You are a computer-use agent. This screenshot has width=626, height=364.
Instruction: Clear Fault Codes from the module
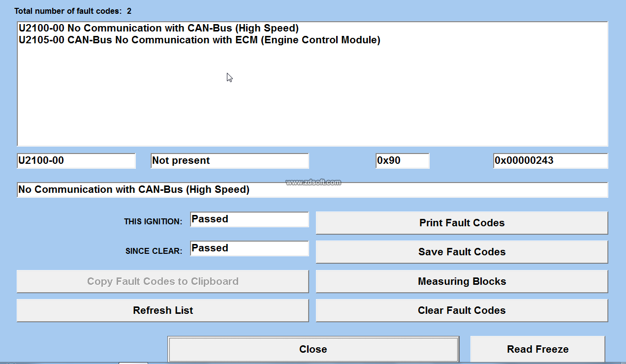pyautogui.click(x=462, y=310)
